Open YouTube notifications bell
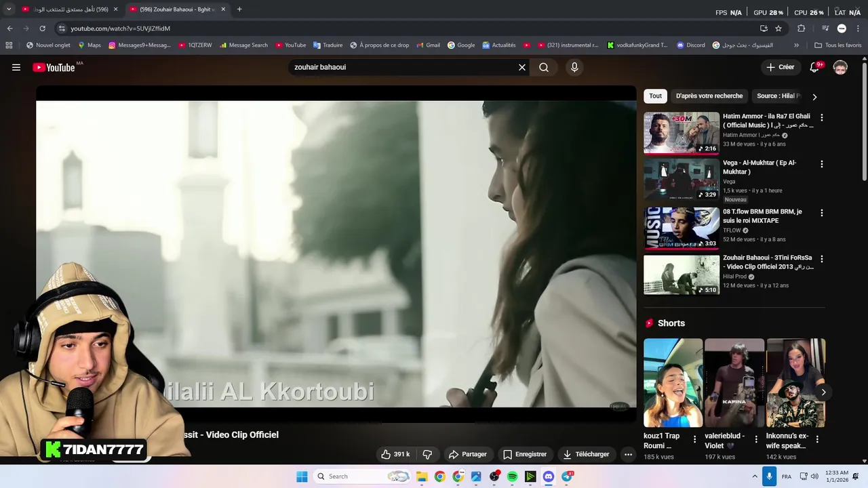Screen dimensions: 868x488 [x=814, y=67]
